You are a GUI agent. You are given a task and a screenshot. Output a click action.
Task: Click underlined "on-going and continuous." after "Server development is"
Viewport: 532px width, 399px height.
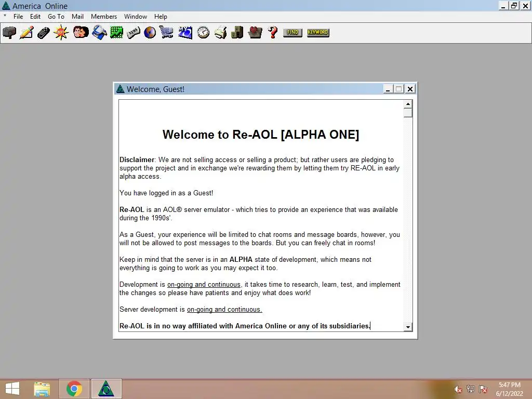[x=224, y=310]
